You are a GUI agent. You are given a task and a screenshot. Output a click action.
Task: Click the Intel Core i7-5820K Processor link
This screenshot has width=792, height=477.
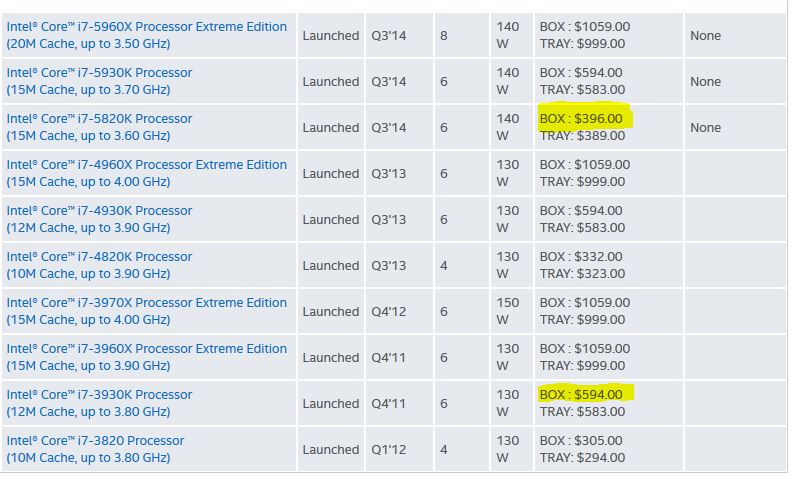click(99, 119)
